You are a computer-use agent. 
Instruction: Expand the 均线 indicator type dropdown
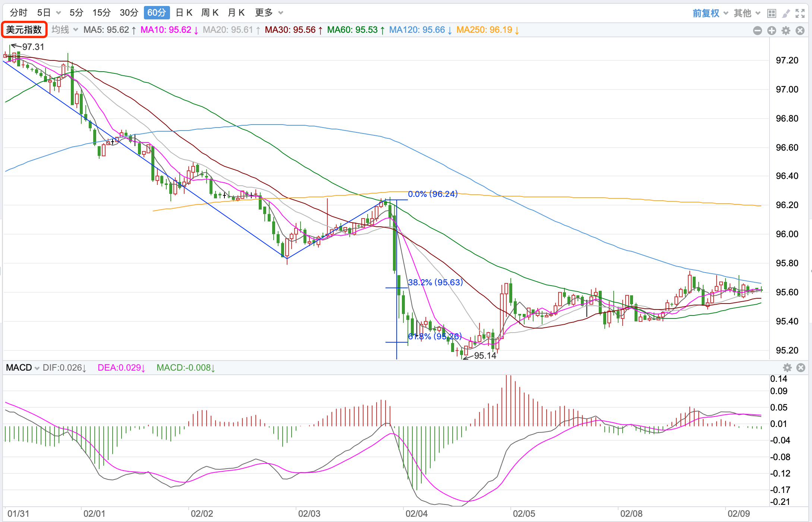pos(64,30)
